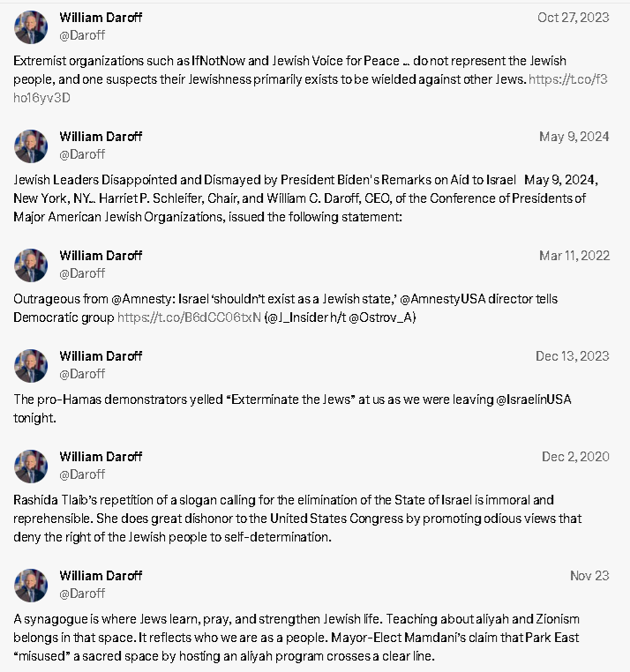Open t.co/B6dCC06txN link in Amnesty tweet
This screenshot has height=672, width=630.
coord(189,317)
